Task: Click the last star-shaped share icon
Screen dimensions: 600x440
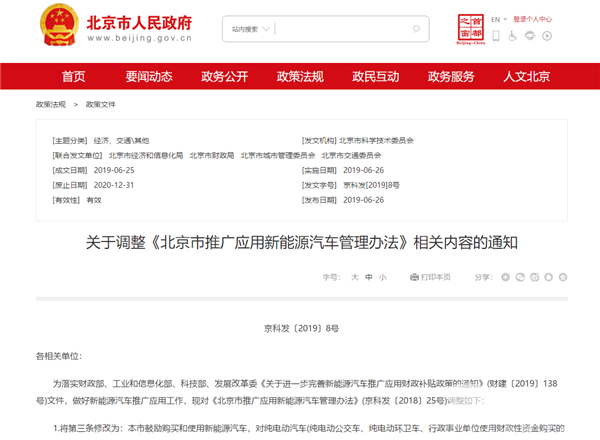Action: pos(560,276)
